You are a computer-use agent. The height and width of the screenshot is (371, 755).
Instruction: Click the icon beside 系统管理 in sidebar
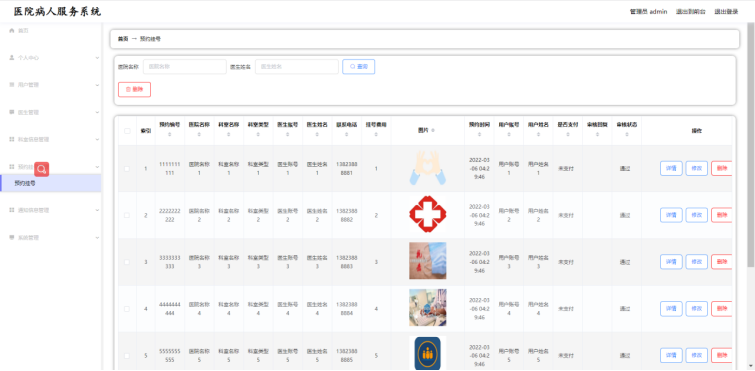(12, 237)
